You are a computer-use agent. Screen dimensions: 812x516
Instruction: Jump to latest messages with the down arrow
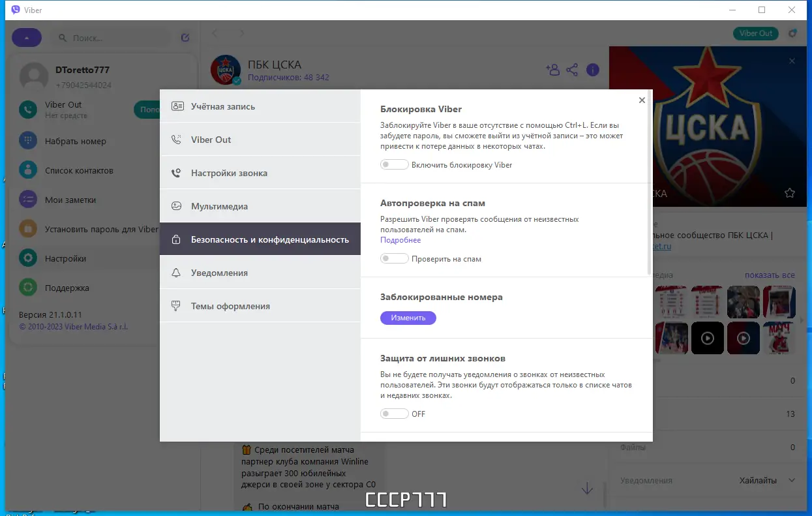click(x=586, y=488)
